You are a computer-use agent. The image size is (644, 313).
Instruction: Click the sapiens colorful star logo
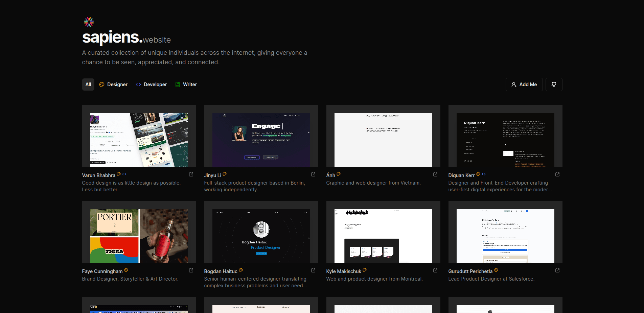(89, 22)
